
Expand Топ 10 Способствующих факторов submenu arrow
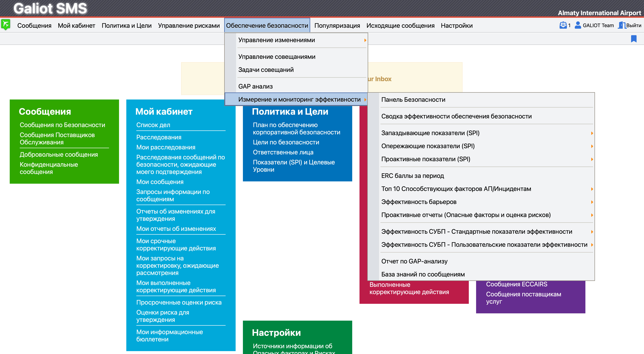coord(592,189)
